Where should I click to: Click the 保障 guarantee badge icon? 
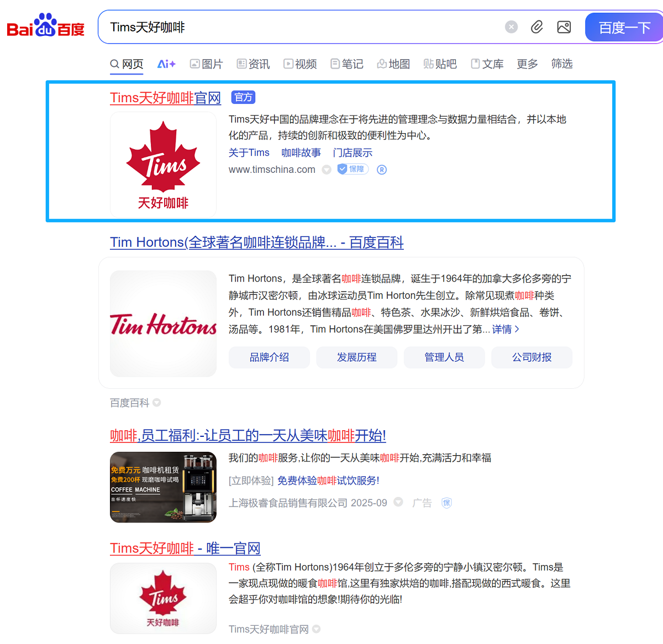pyautogui.click(x=353, y=169)
